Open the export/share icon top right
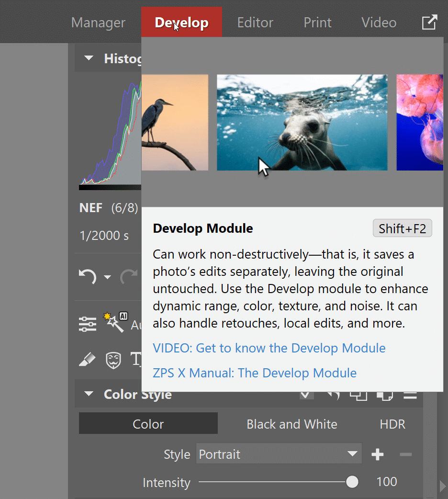The image size is (448, 499). (429, 22)
